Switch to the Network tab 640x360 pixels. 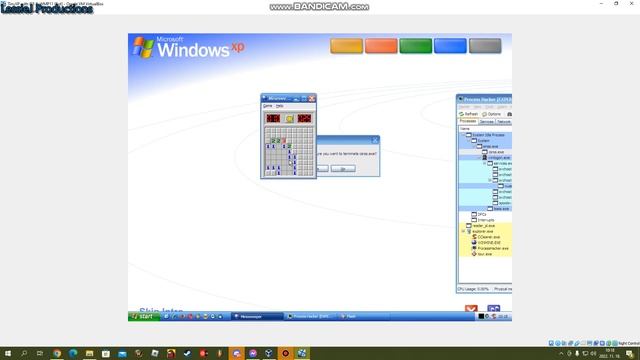tap(504, 122)
